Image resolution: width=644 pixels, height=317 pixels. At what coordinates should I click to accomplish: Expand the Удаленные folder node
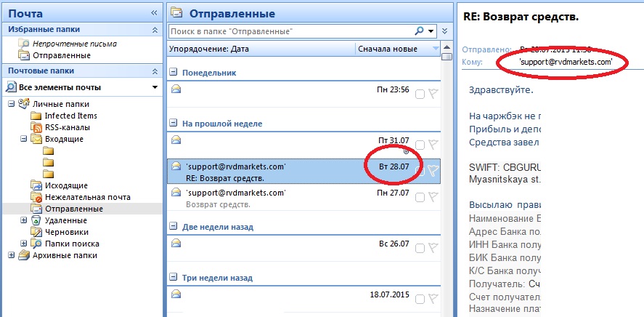pyautogui.click(x=24, y=220)
